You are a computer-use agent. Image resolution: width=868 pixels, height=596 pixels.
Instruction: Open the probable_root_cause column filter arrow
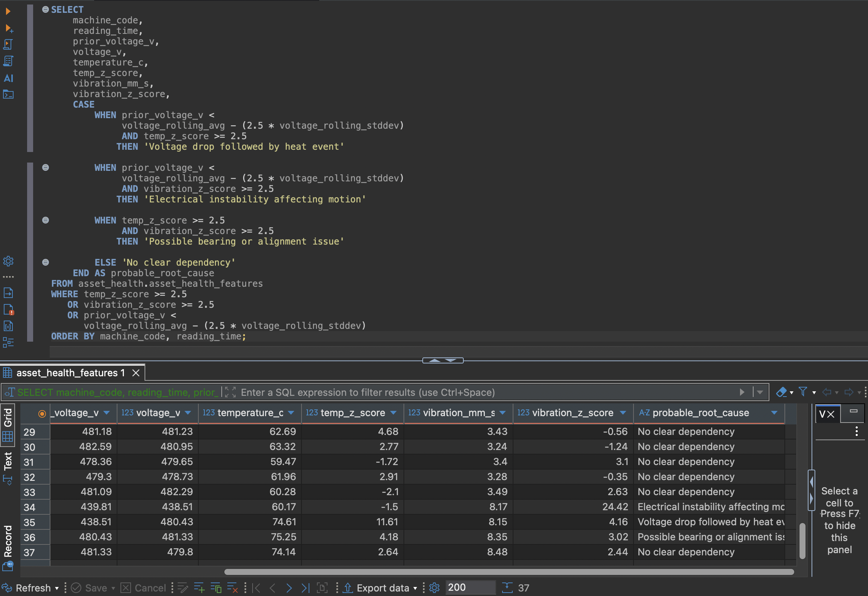[x=774, y=413]
